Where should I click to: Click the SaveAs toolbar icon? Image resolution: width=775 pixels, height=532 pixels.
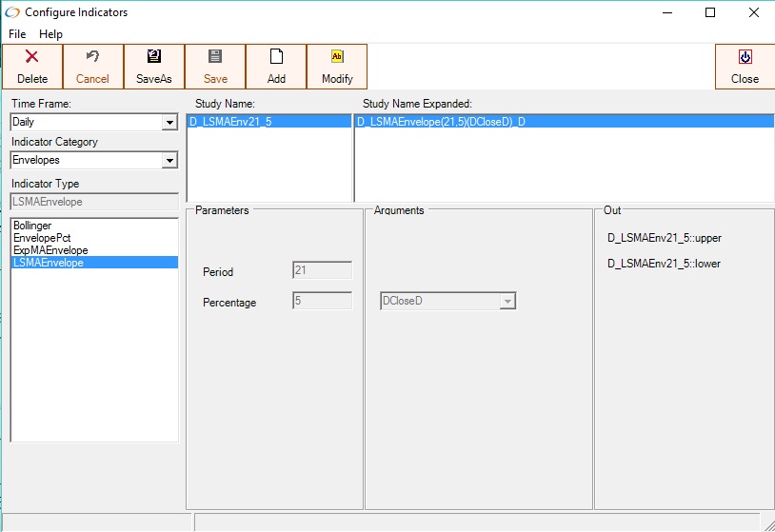point(153,57)
